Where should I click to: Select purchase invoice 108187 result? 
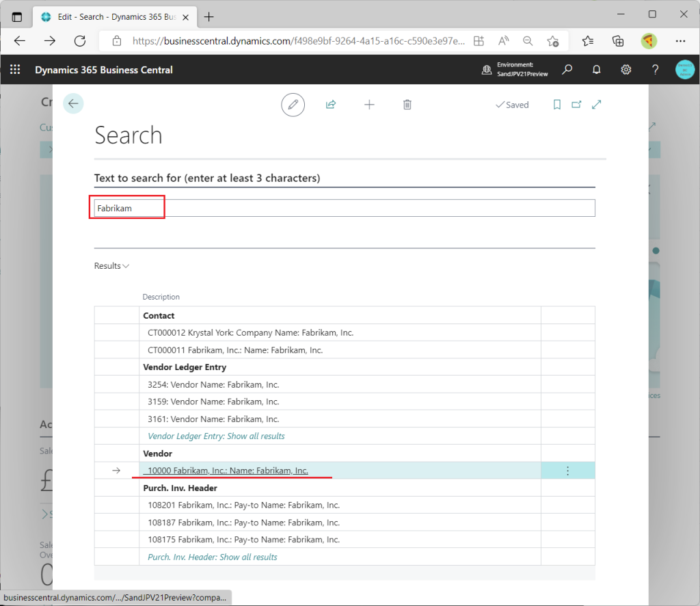pyautogui.click(x=244, y=523)
